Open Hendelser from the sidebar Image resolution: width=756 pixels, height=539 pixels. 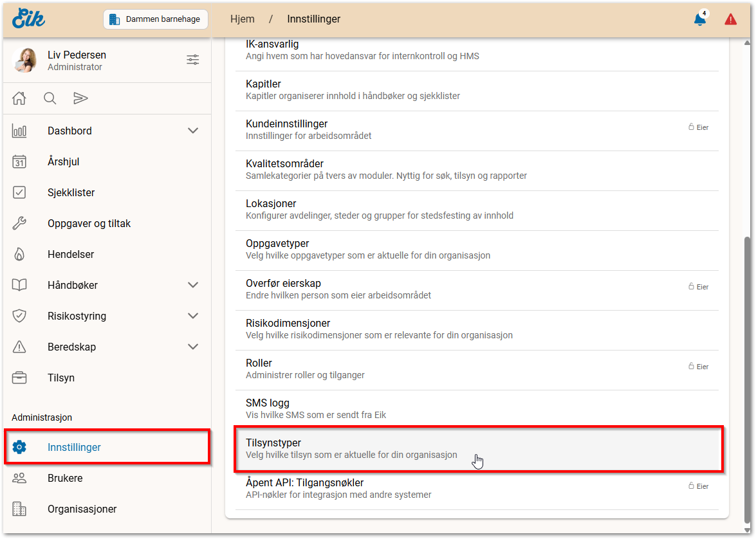[x=71, y=254]
